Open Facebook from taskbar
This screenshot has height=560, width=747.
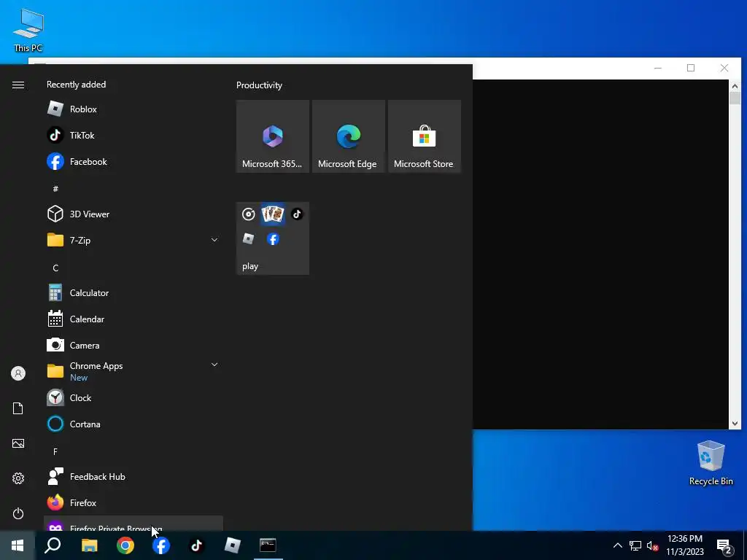coord(161,545)
